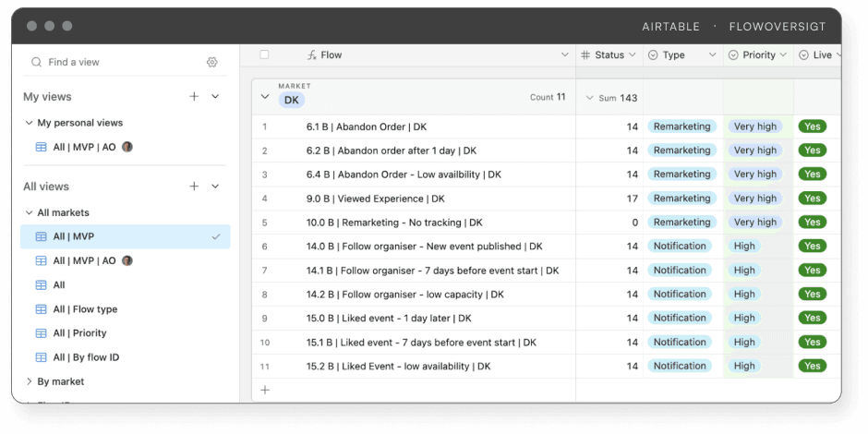This screenshot has width=868, height=434.
Task: Click Count 11 group summary
Action: 548,98
